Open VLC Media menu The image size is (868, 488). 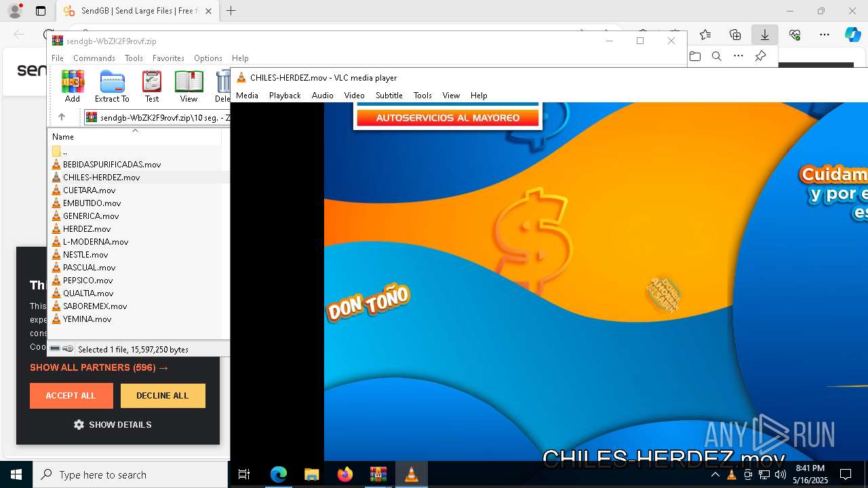[247, 96]
